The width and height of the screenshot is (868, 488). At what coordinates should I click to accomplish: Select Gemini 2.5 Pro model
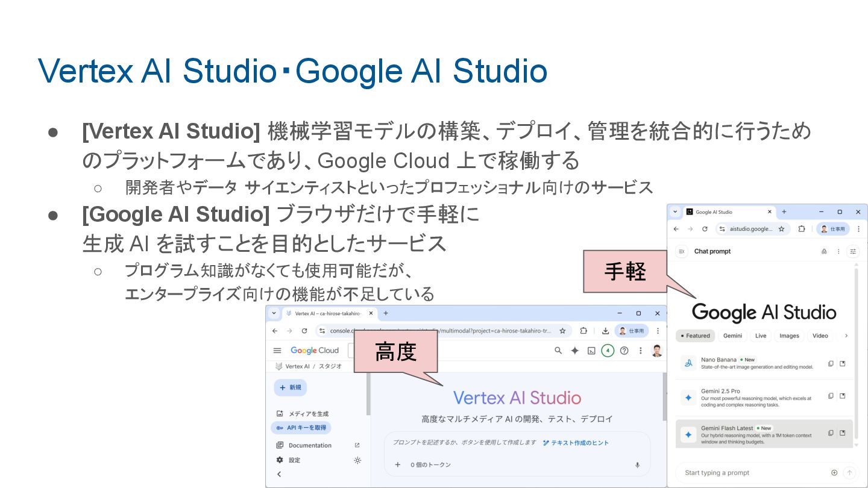[x=764, y=397]
